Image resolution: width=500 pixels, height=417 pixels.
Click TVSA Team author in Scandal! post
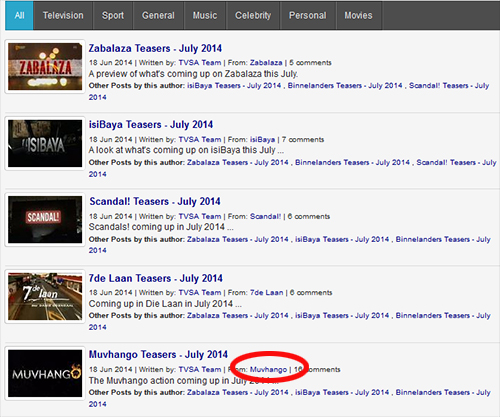click(x=200, y=216)
